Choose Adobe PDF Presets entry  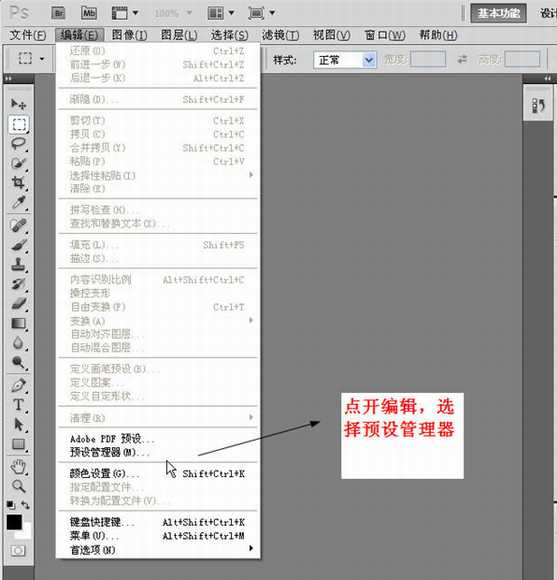[x=158, y=439]
